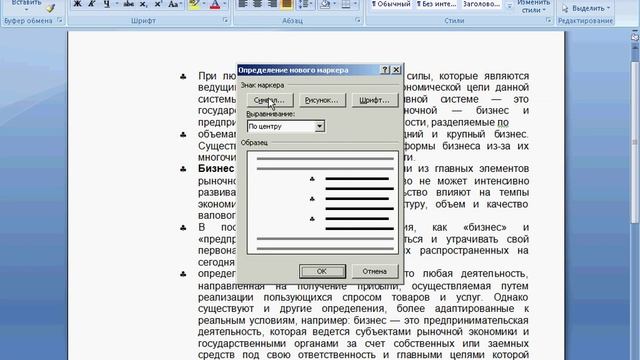Click the scrollbar up arrow
This screenshot has width=640, height=360.
[635, 46]
